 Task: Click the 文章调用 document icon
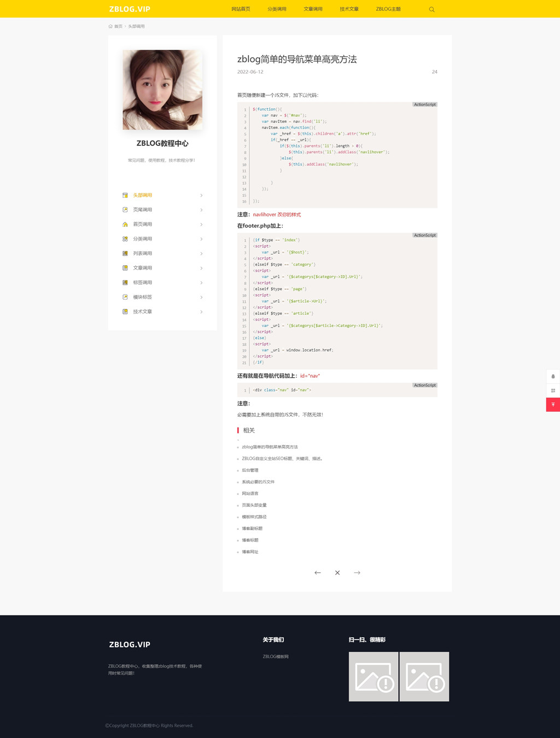click(125, 268)
